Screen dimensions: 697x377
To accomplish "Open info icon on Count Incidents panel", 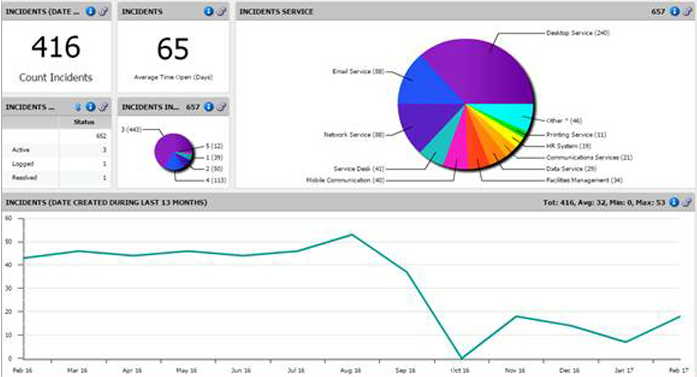I will pyautogui.click(x=91, y=12).
